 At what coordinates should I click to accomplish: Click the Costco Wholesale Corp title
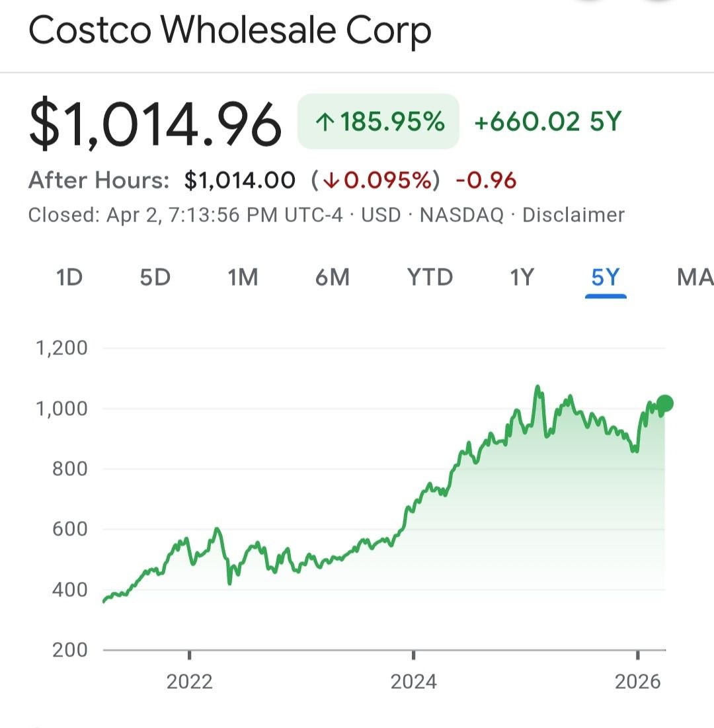pyautogui.click(x=230, y=31)
